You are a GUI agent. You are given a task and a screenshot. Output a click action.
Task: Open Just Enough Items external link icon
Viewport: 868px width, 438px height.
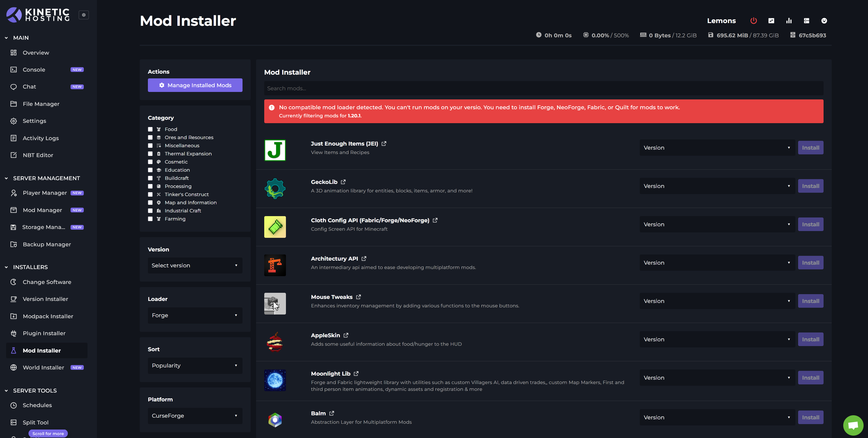384,144
